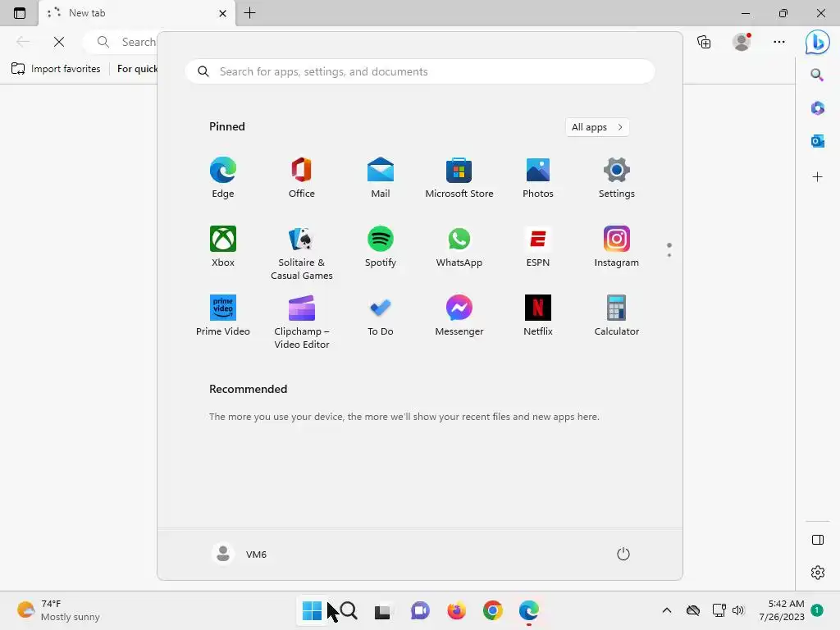Launch Prime Video app

click(223, 316)
